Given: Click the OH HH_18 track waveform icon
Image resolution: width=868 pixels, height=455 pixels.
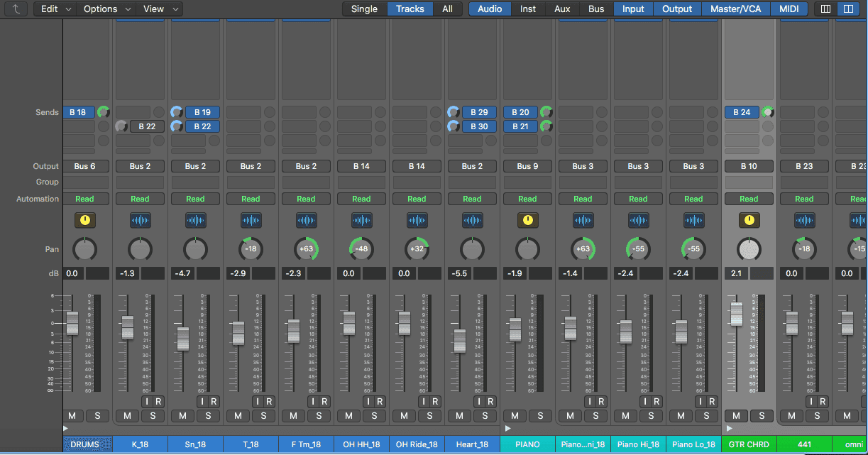Looking at the screenshot, I should click(362, 220).
